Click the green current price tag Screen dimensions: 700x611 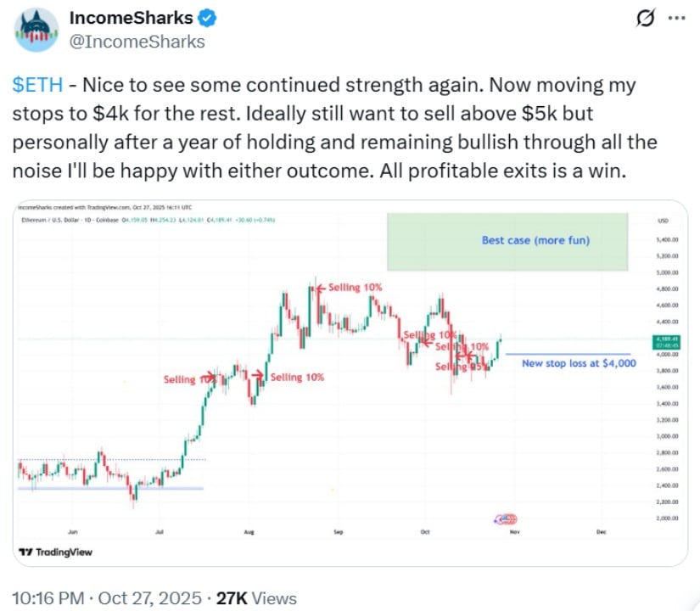point(664,343)
